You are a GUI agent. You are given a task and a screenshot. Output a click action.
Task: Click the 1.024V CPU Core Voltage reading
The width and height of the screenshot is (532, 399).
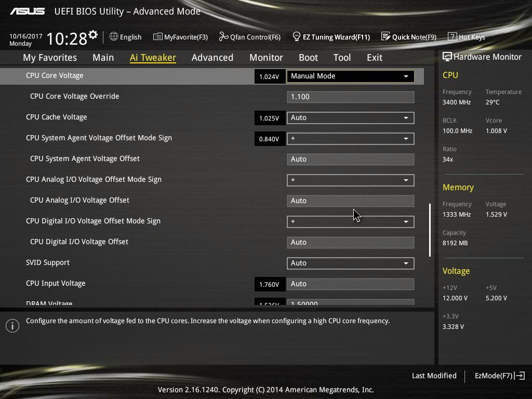pyautogui.click(x=270, y=76)
